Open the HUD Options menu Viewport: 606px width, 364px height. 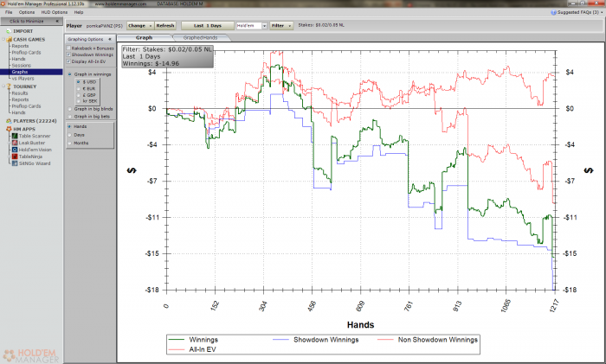[x=54, y=12]
